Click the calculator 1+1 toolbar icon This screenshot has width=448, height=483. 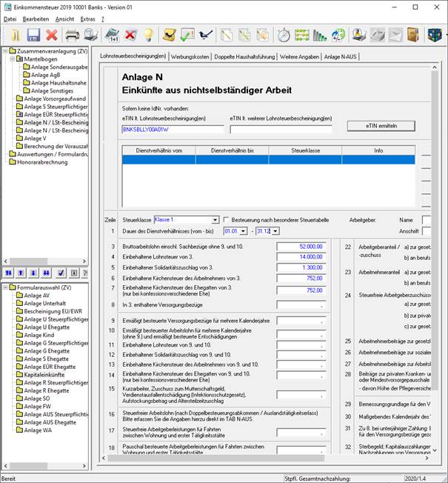[x=112, y=35]
